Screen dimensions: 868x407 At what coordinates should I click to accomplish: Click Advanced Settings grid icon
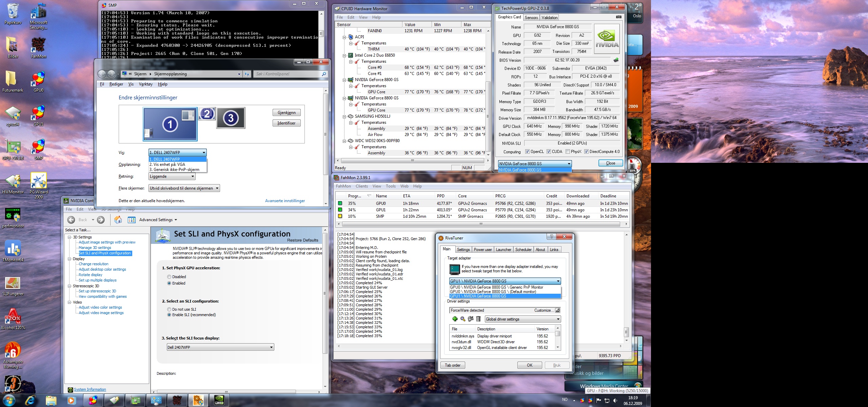pos(132,220)
